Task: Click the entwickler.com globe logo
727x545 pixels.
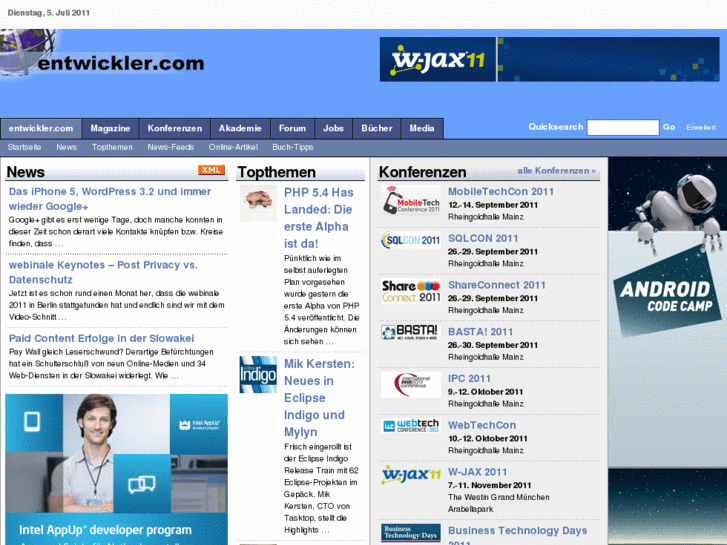Action: (102, 53)
